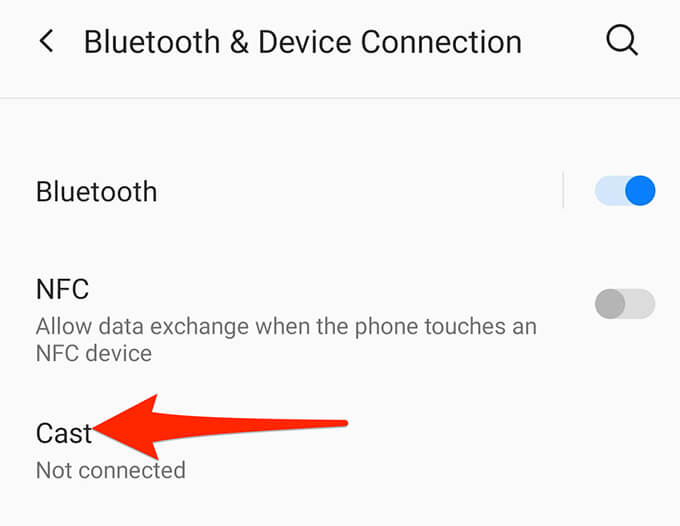Tap the NFC heading
This screenshot has width=680, height=526.
pos(62,289)
